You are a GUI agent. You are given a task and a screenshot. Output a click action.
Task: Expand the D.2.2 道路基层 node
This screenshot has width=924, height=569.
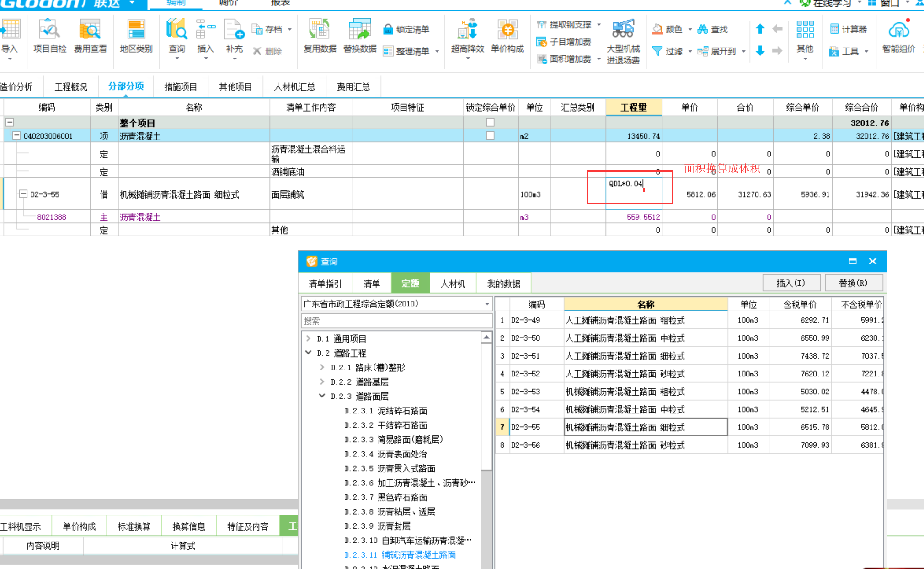coord(322,381)
